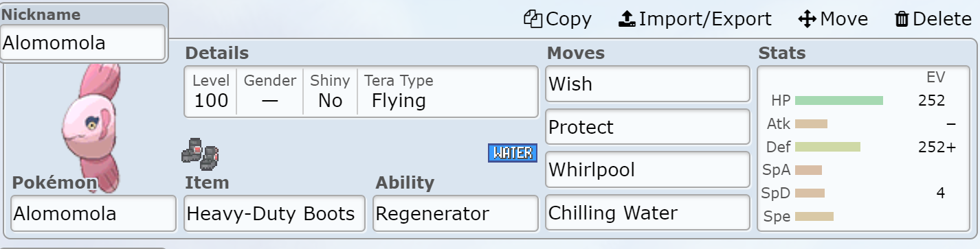Delete this Pokémon with trash icon
Viewport: 980px width, 249px height.
933,19
